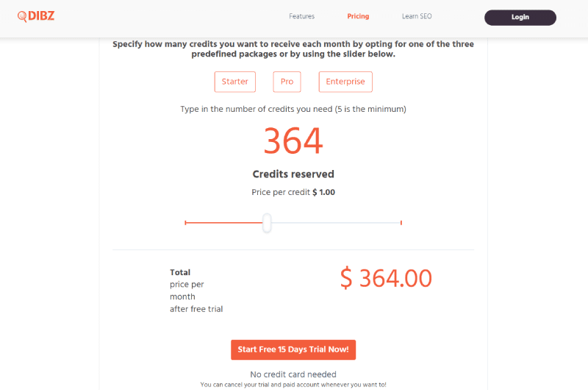Viewport: 588px width, 390px height.
Task: Start the free 15 days trial
Action: pos(293,350)
